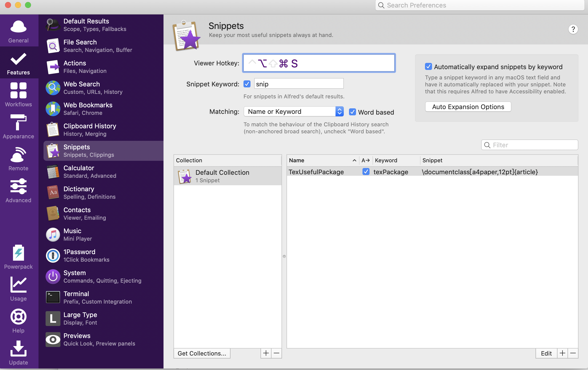This screenshot has width=588, height=370.
Task: Click the add snippet plus button
Action: pyautogui.click(x=562, y=353)
